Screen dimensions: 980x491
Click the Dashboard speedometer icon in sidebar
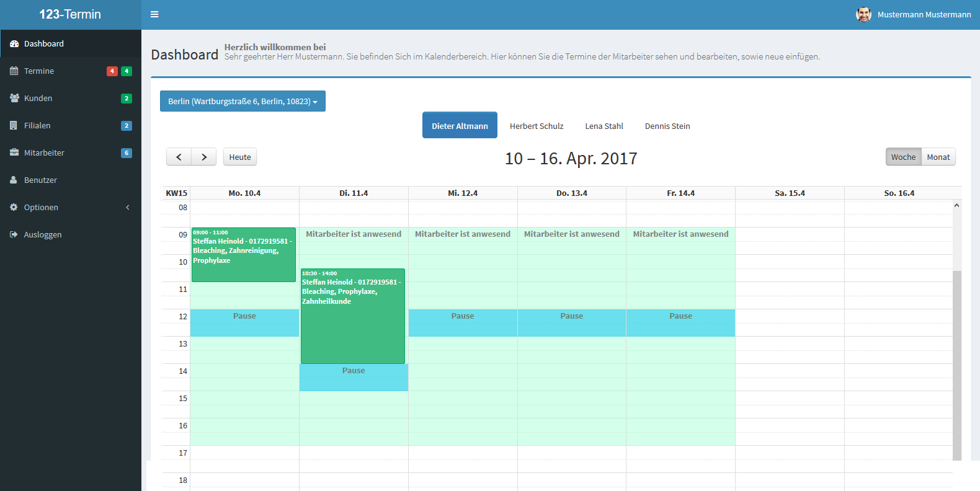pyautogui.click(x=14, y=44)
